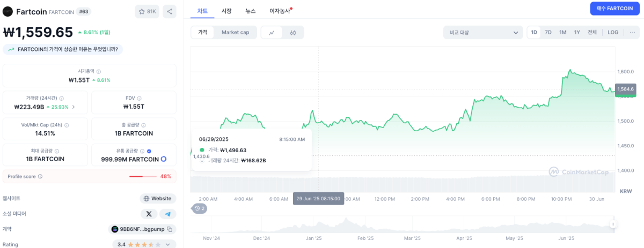This screenshot has height=248, width=644.
Task: Click the 14.51% Vol/Mkt Cap value
Action: [x=45, y=133]
